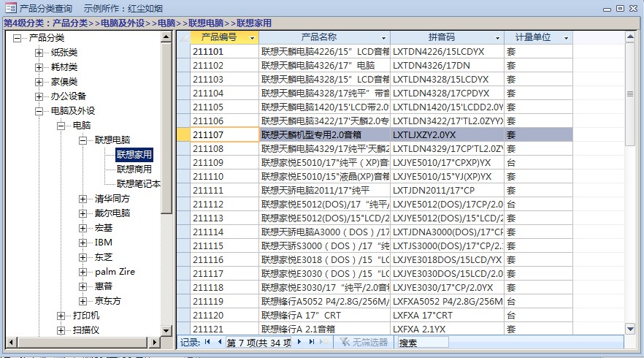Viewport: 644px width, 358px height.
Task: Click pinyin cell LXTDN4326/17DN
Action: tap(448, 65)
